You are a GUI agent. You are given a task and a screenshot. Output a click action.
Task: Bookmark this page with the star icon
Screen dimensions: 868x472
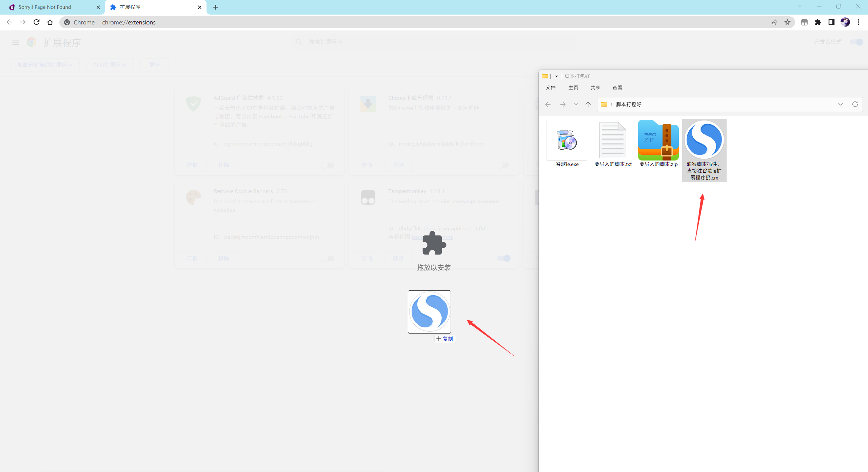pos(787,22)
